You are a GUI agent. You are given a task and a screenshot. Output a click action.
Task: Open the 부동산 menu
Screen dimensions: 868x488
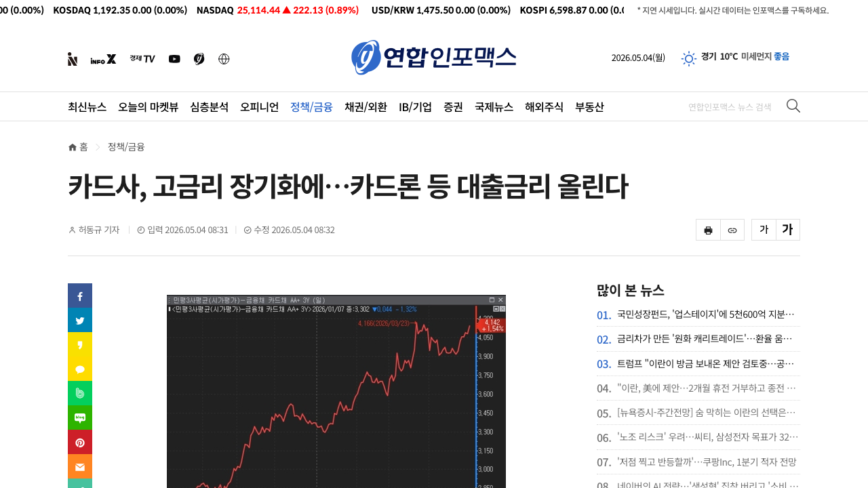(589, 106)
